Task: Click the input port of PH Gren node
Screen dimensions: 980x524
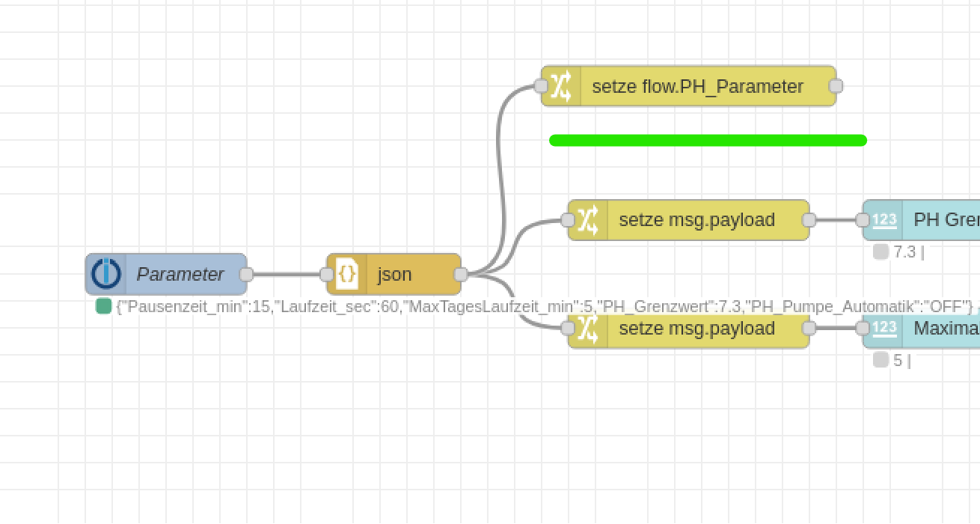Action: tap(863, 220)
